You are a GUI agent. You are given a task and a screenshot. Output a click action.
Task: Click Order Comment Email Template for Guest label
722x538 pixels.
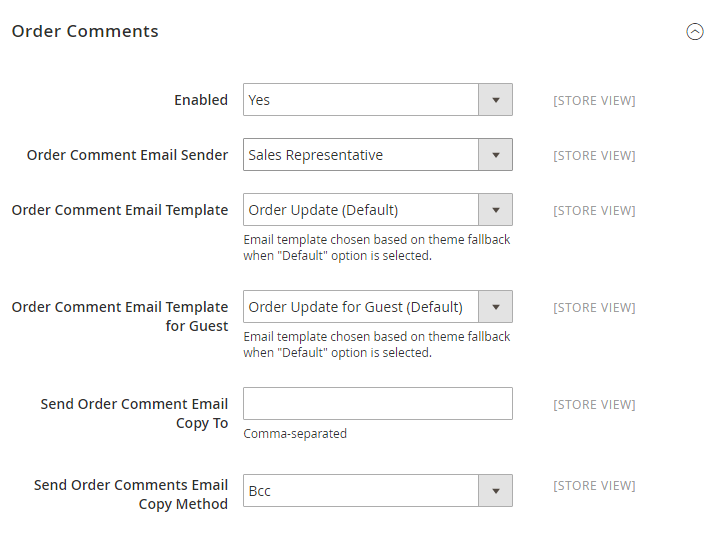(120, 316)
